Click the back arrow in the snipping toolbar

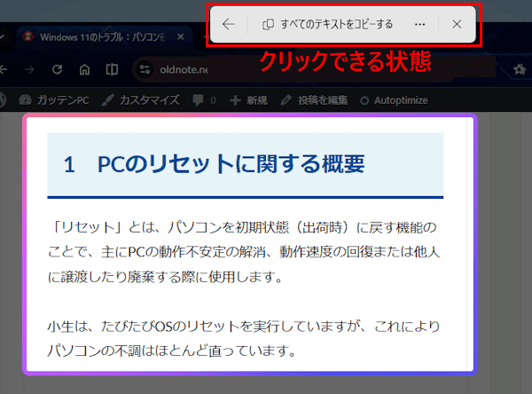tap(229, 25)
